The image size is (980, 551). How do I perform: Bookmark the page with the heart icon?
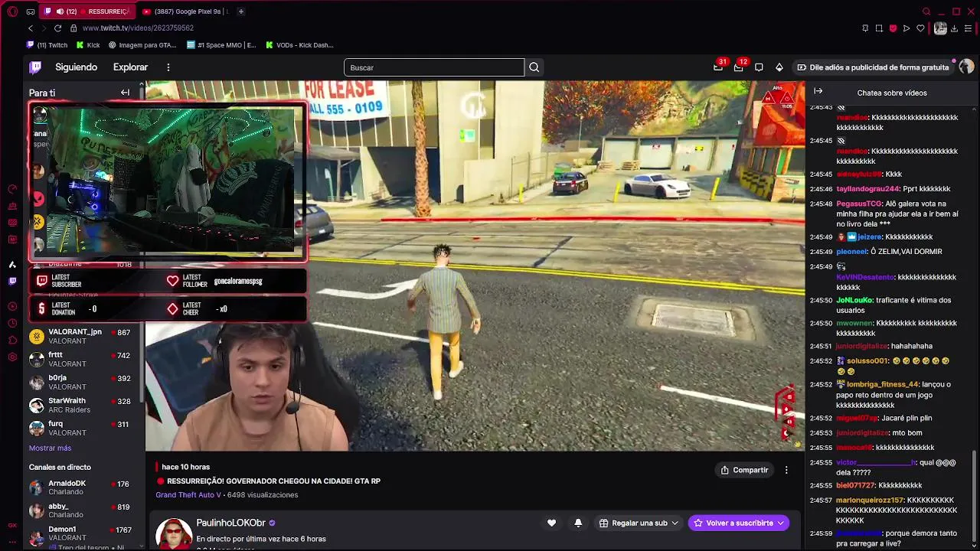tap(920, 28)
